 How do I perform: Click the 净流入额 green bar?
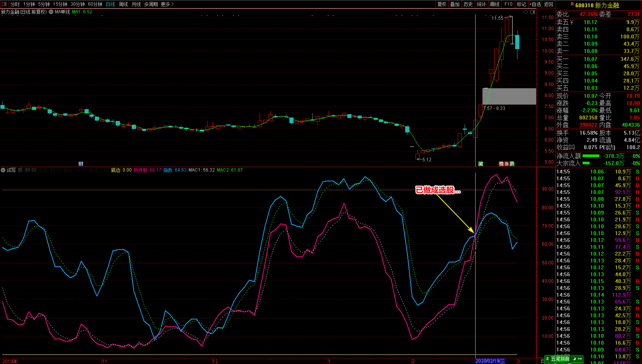pos(591,156)
